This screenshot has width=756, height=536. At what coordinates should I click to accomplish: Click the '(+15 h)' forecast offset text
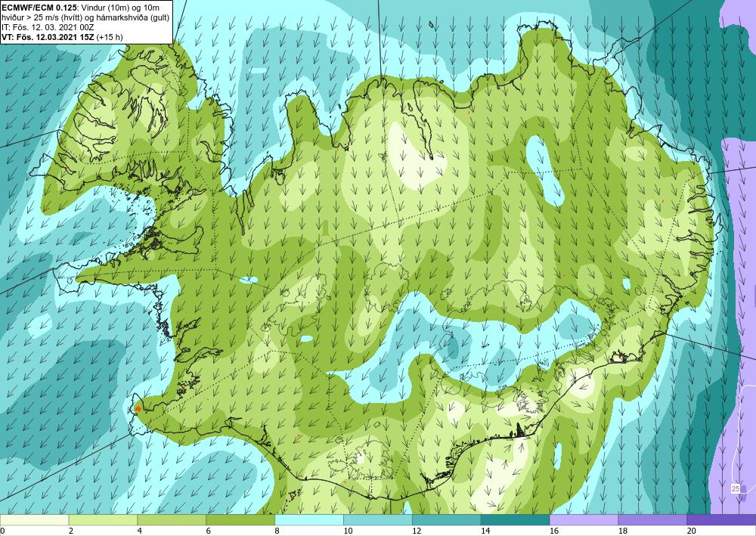110,37
